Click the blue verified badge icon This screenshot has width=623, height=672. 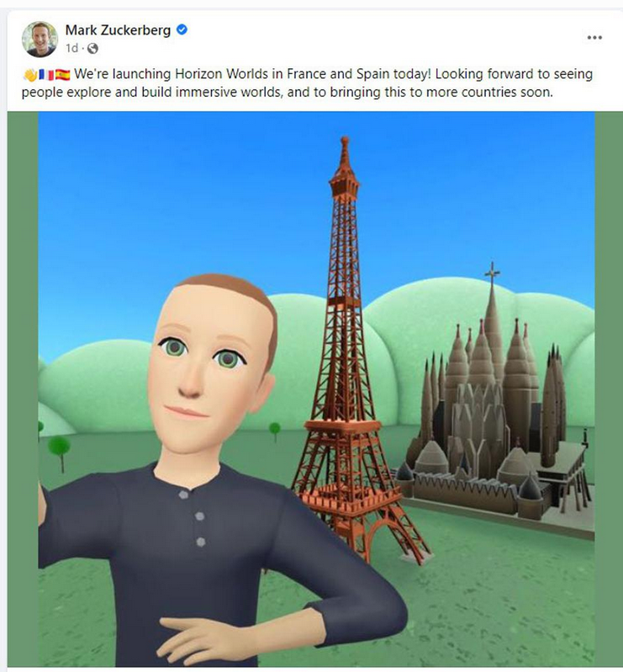182,29
